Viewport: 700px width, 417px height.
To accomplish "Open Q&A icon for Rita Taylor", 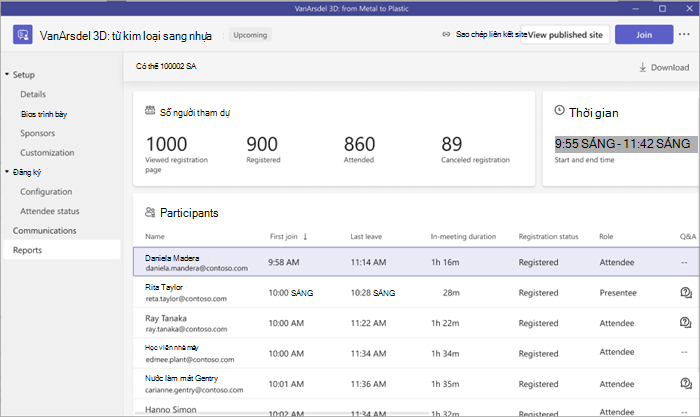I will coord(686,292).
